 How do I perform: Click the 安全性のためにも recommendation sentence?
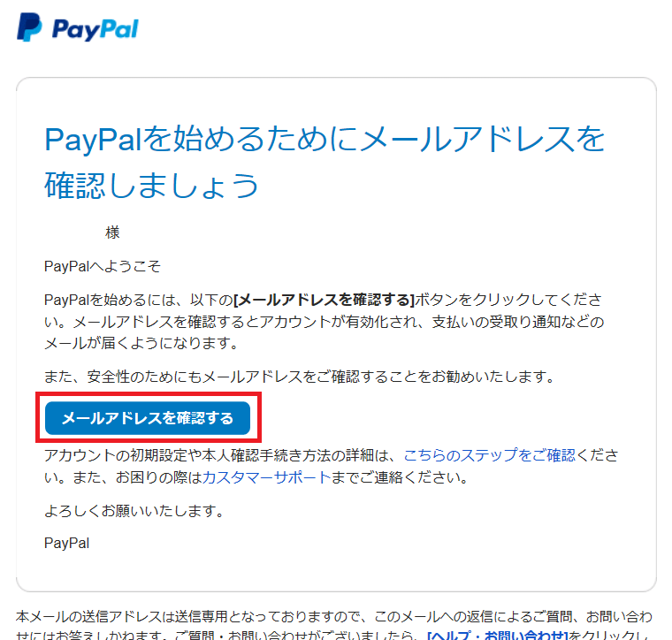click(x=300, y=377)
